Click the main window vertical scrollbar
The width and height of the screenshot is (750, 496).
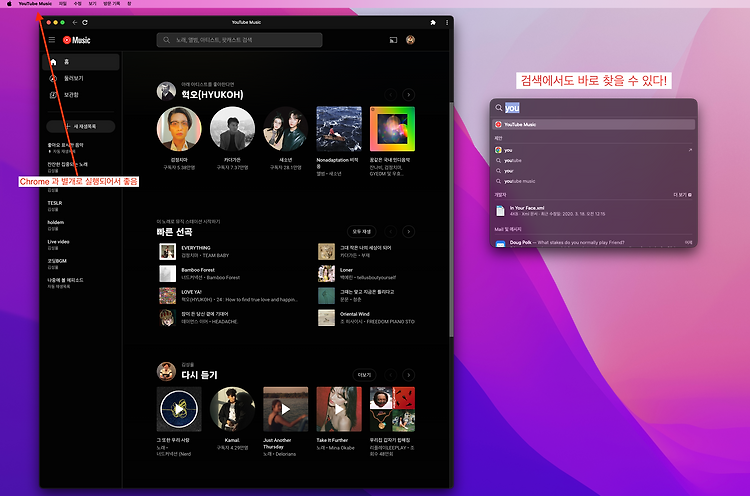pyautogui.click(x=451, y=219)
